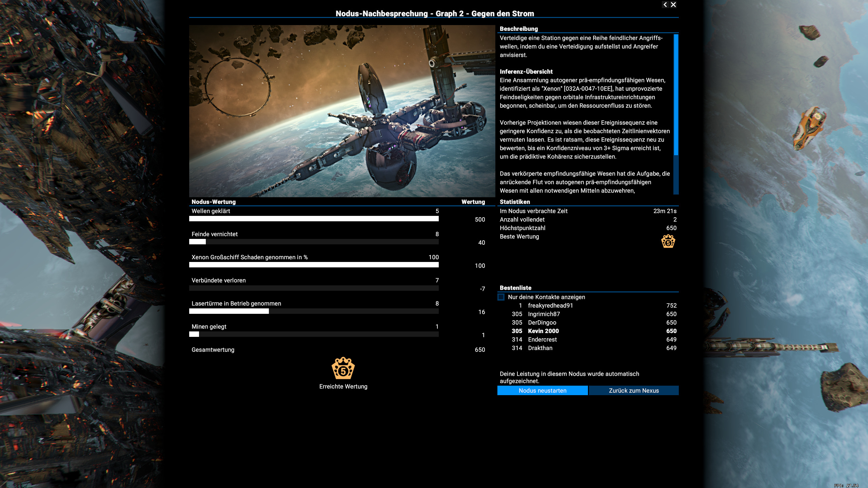
Task: Click the 'Bestenliste' section header
Action: click(x=515, y=288)
